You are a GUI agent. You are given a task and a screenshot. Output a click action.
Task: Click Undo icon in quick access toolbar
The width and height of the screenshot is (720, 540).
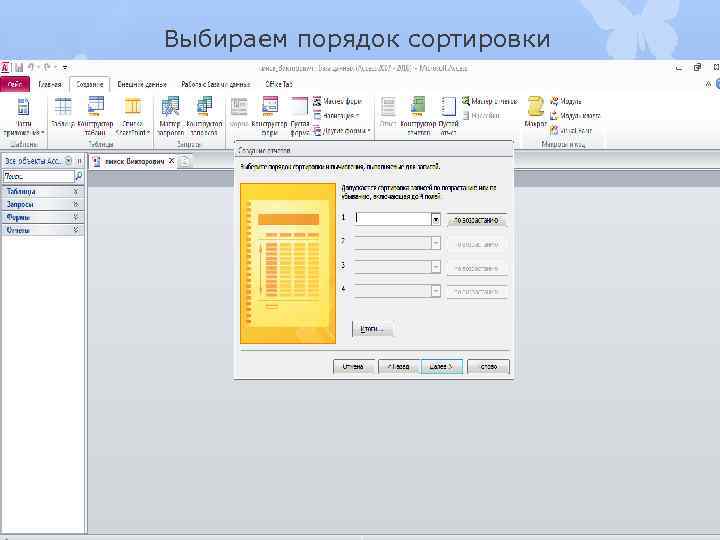[32, 68]
